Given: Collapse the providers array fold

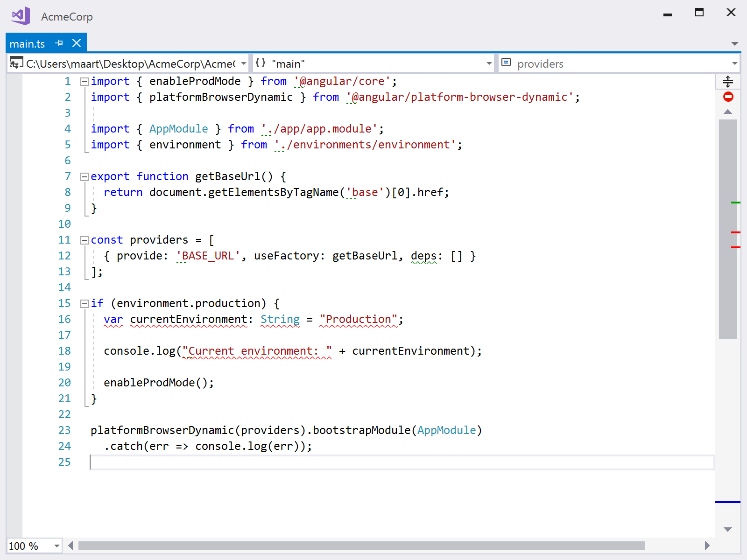Looking at the screenshot, I should 84,239.
